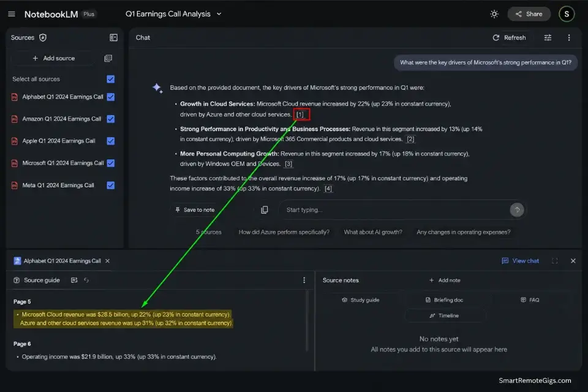The width and height of the screenshot is (588, 392).
Task: Click the source document vertical scrollbar
Action: pyautogui.click(x=307, y=321)
